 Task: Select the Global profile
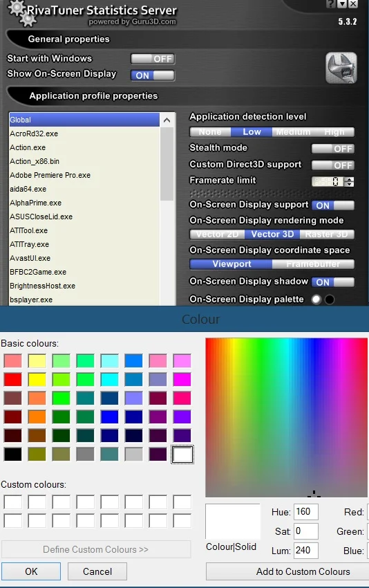(84, 120)
